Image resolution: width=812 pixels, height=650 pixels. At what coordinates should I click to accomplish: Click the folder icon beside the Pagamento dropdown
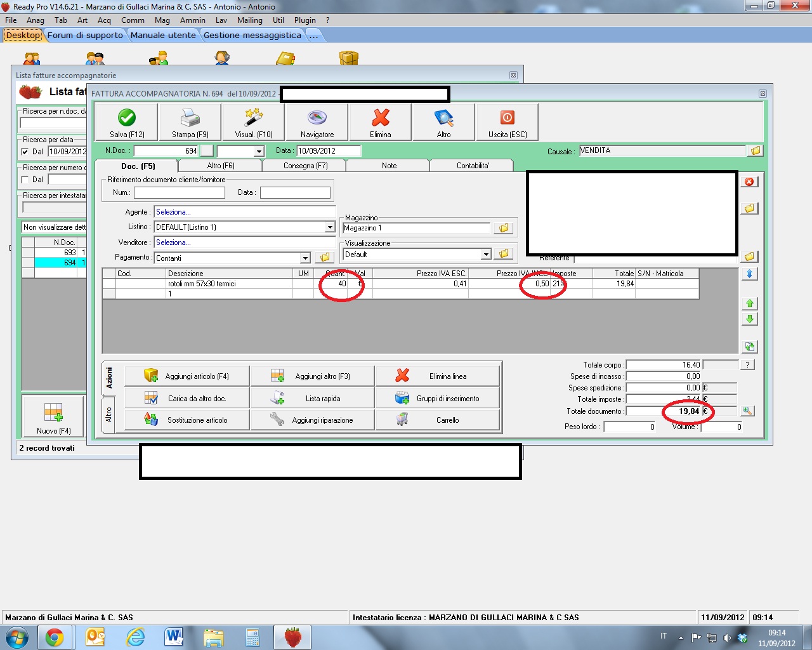click(x=325, y=258)
